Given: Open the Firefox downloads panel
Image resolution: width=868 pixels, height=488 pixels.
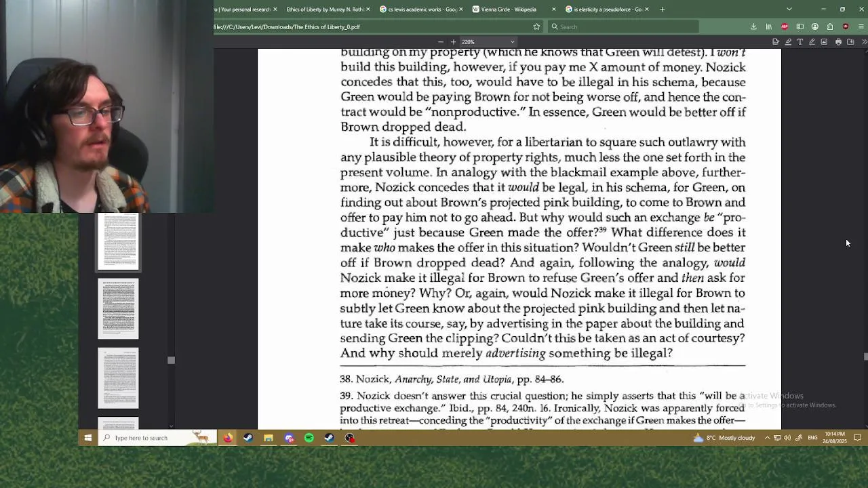Looking at the screenshot, I should click(753, 27).
